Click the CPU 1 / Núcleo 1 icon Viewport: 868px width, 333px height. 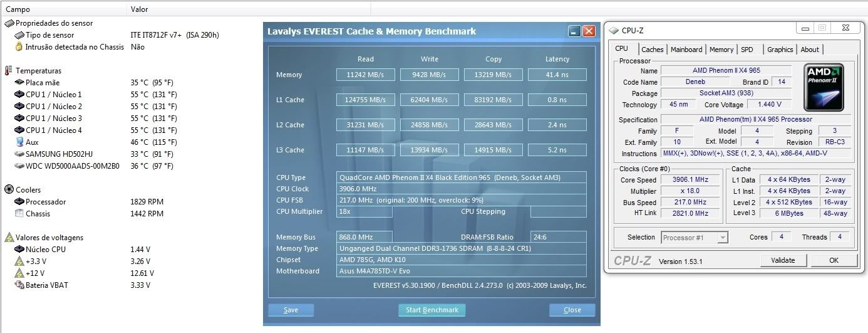[19, 95]
